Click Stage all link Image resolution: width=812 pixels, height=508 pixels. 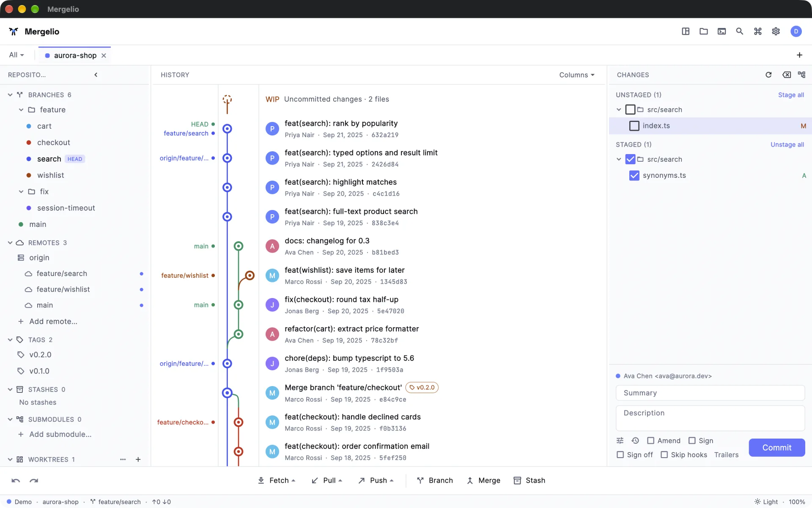pyautogui.click(x=791, y=95)
